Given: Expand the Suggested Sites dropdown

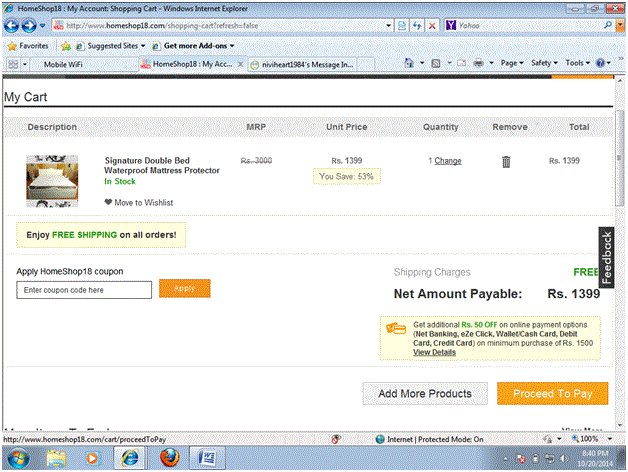Looking at the screenshot, I should (115, 46).
